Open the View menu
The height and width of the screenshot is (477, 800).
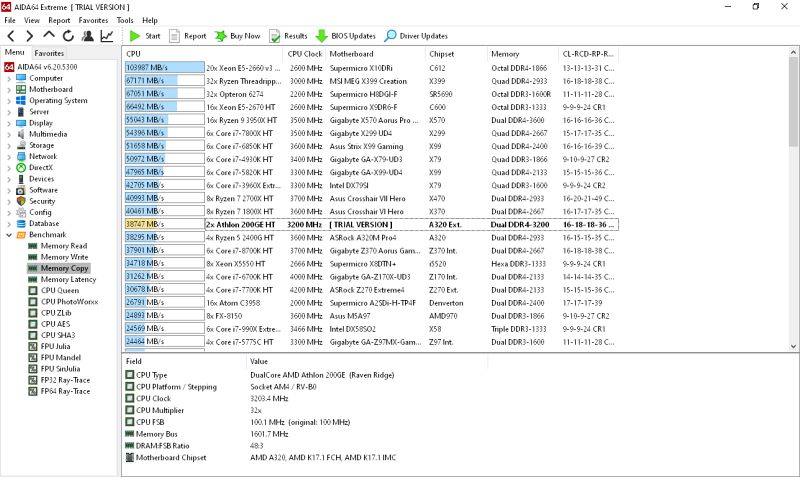[x=32, y=20]
